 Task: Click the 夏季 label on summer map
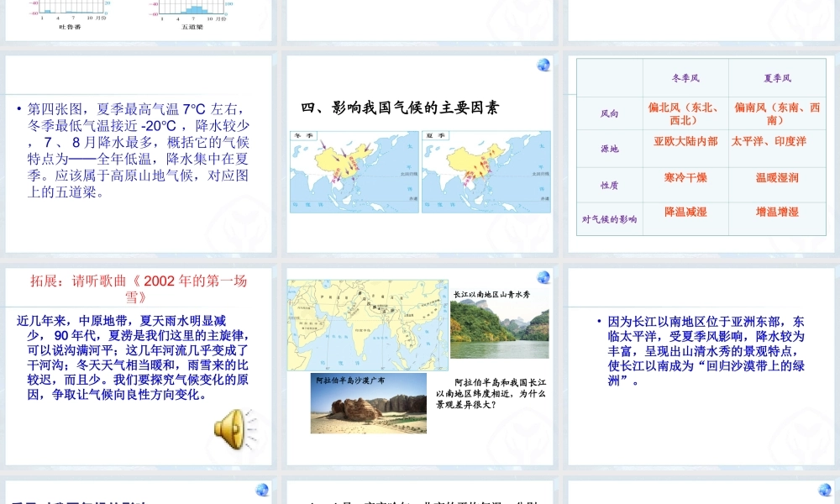435,135
